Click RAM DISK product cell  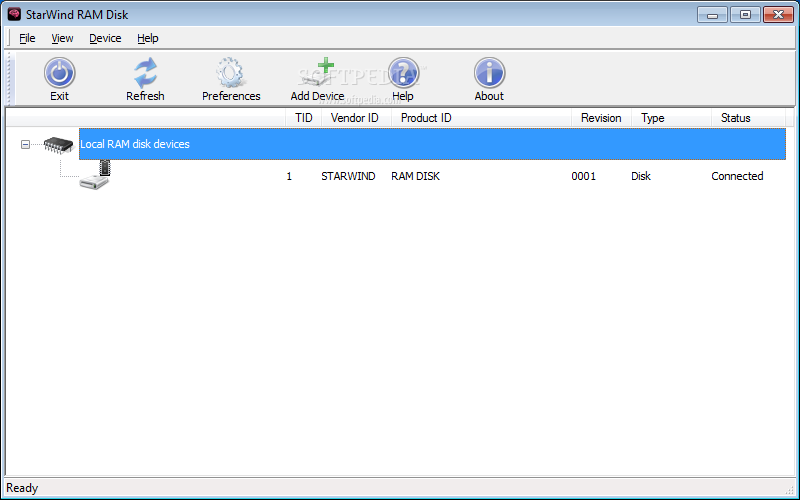415,176
